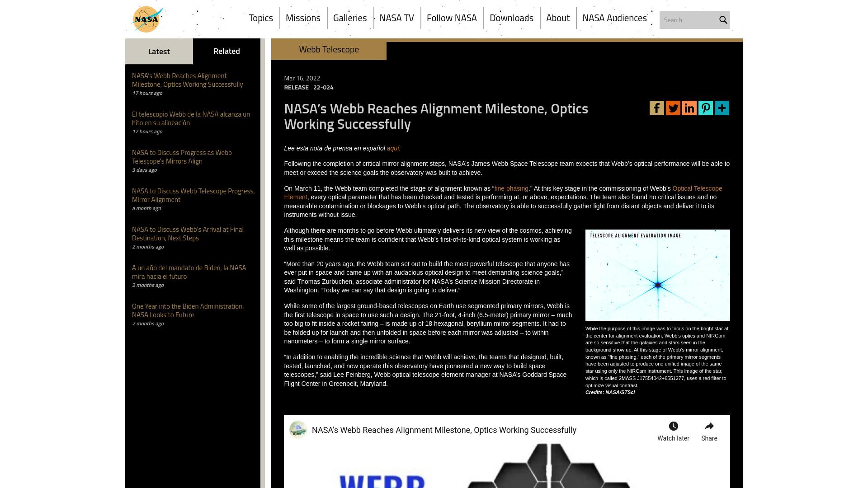Share article on Pinterest
Image resolution: width=868 pixels, height=488 pixels.
(x=706, y=108)
